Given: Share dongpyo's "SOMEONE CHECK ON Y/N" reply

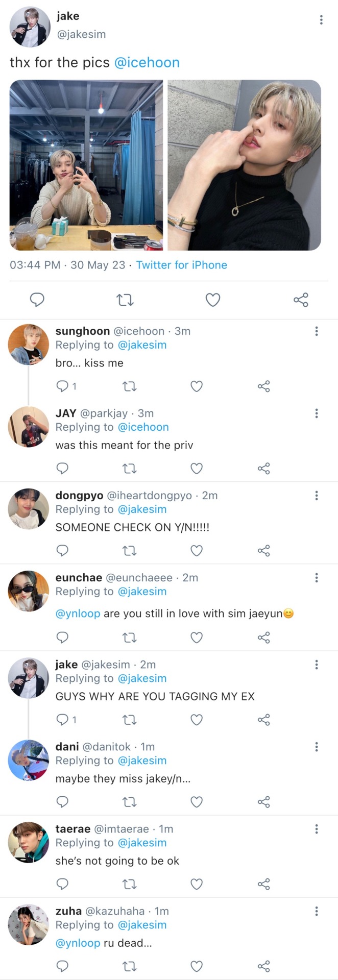Looking at the screenshot, I should click(x=263, y=551).
